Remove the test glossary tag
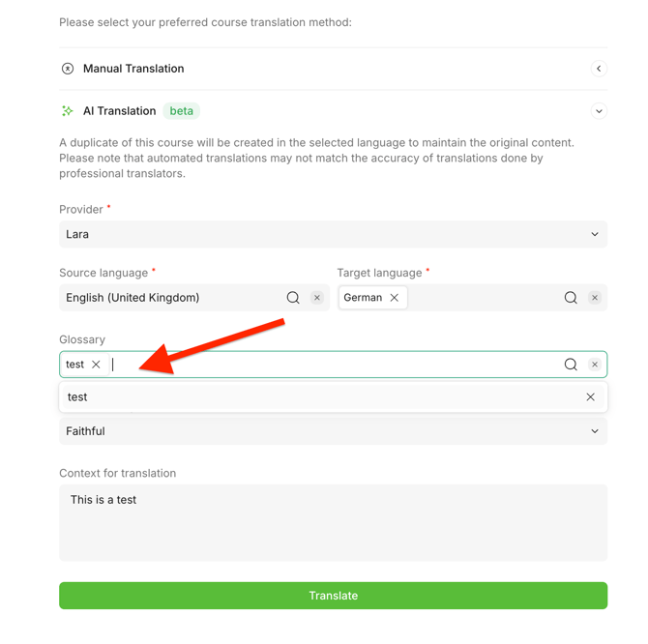648x644 pixels. (96, 365)
